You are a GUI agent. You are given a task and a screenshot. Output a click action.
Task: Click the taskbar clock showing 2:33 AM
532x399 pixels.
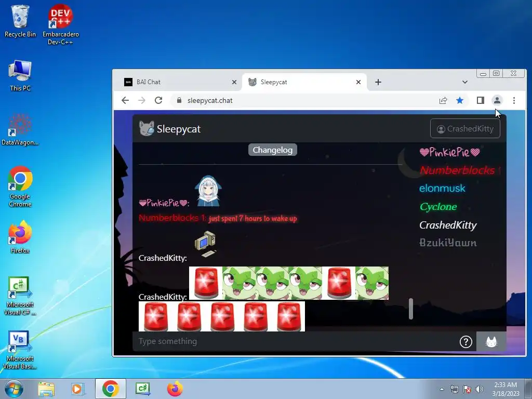(506, 389)
